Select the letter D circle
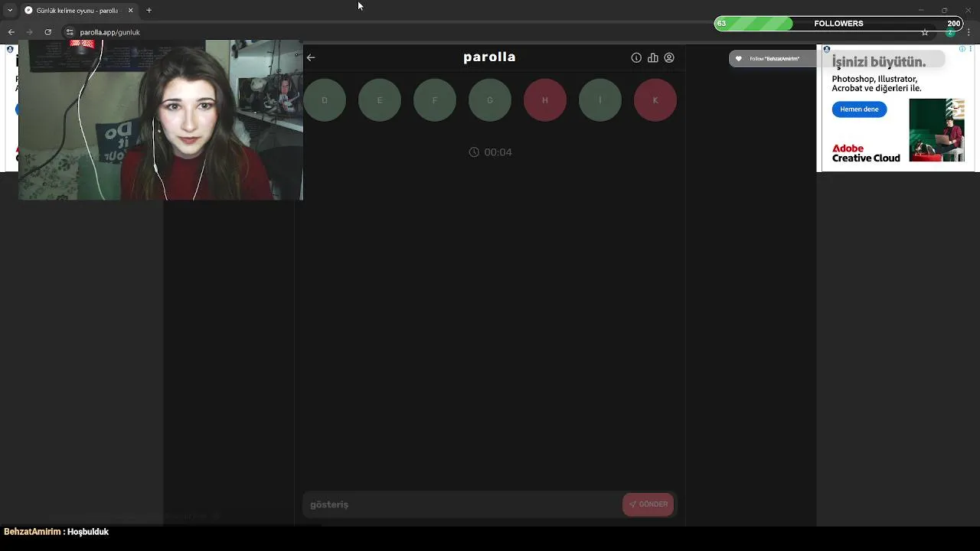 [x=325, y=100]
